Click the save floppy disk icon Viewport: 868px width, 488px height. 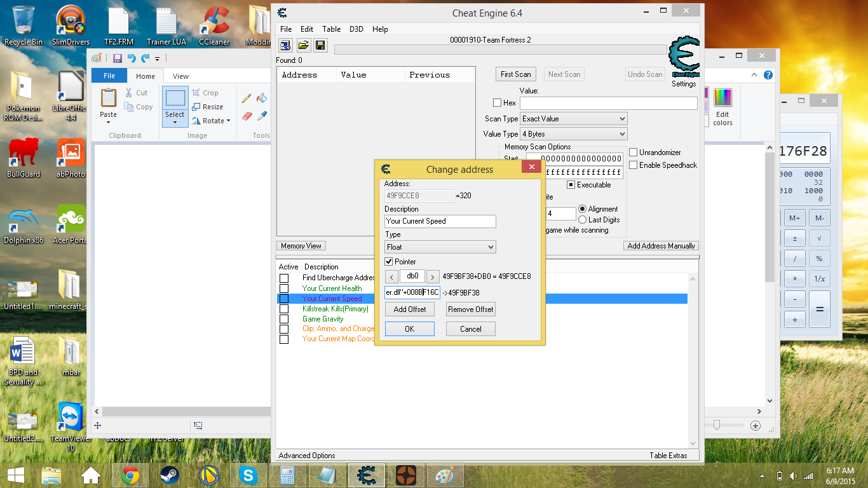tap(321, 45)
